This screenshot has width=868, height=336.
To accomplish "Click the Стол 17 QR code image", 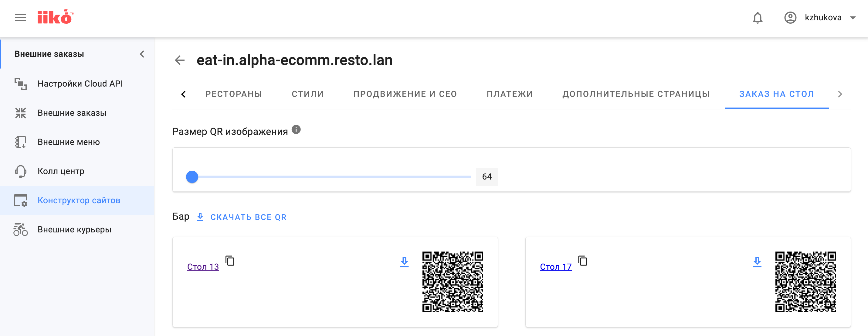I will (x=805, y=282).
